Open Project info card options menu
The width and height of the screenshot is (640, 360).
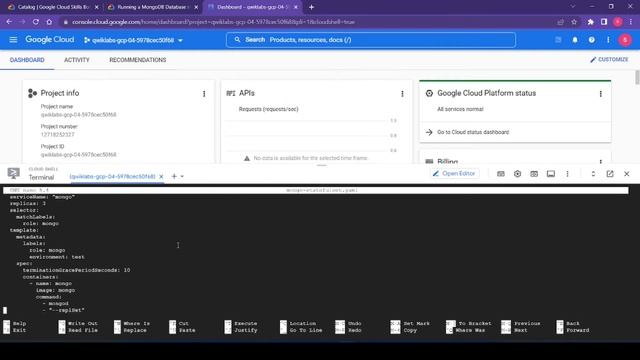click(x=204, y=94)
